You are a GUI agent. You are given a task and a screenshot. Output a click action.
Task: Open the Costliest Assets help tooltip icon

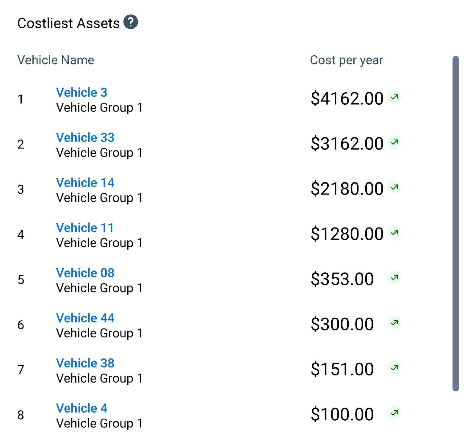(131, 22)
